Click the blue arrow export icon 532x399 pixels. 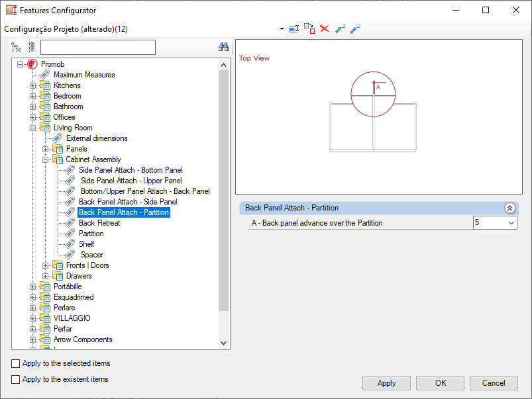[355, 29]
